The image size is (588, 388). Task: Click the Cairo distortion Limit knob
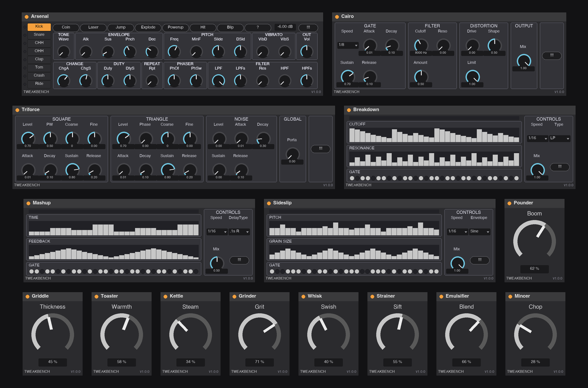click(x=472, y=77)
